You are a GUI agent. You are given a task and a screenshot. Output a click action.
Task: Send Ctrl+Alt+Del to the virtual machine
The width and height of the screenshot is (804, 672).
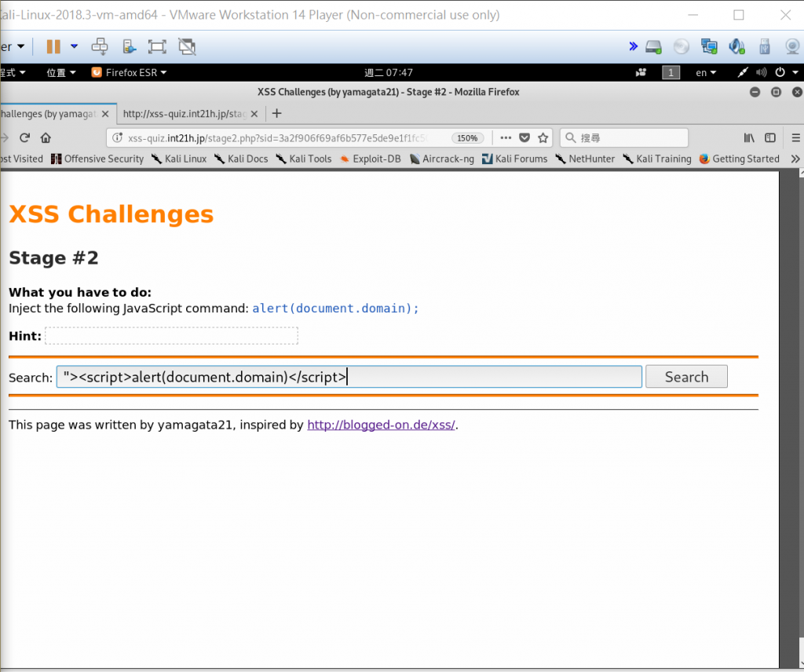(x=100, y=46)
